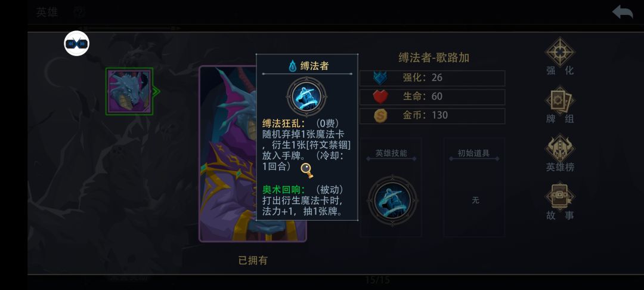644x290 pixels.
Task: Select the 英雄 tab at top left
Action: pyautogui.click(x=47, y=13)
